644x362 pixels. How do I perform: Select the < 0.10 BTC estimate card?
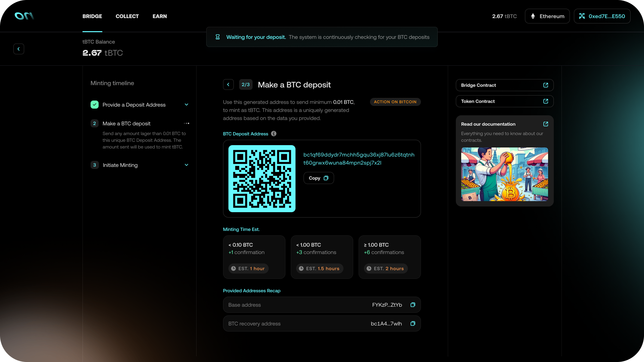point(254,257)
